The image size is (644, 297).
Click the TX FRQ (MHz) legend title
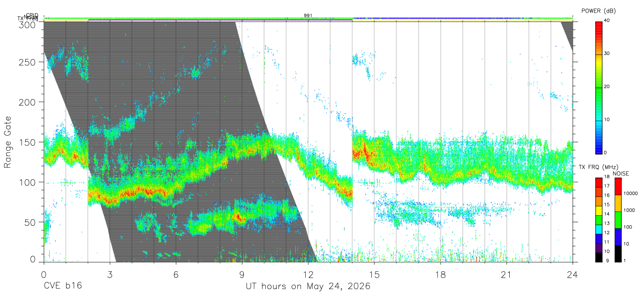coord(598,167)
